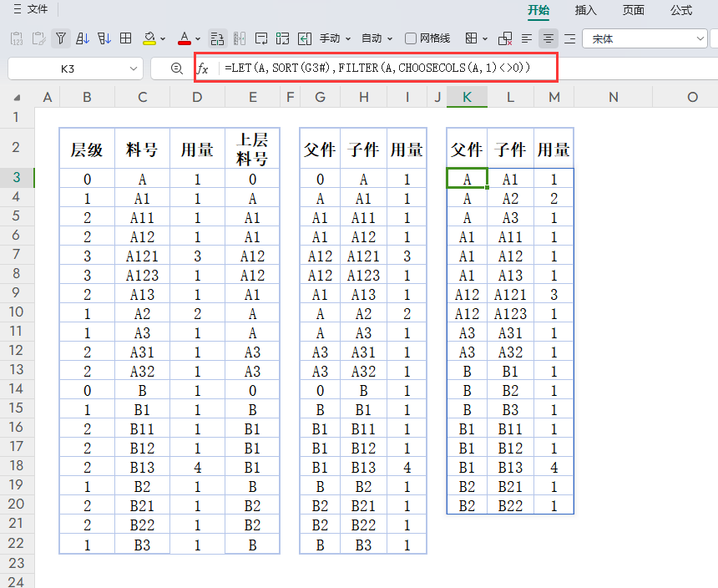The image size is (718, 588).
Task: Click cell H8 with A123
Action: [x=363, y=275]
